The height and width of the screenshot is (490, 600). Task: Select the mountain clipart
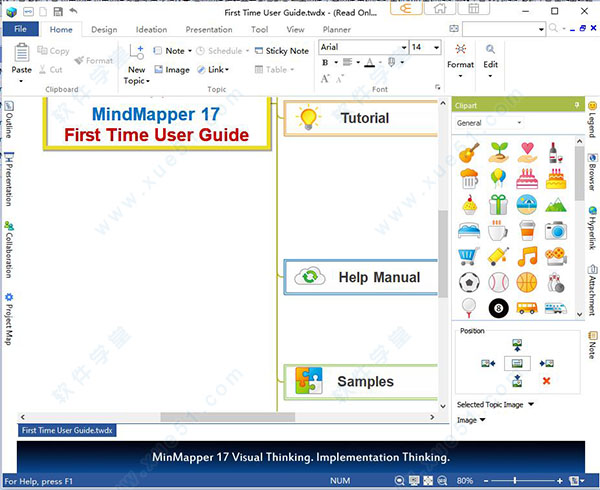[x=556, y=205]
